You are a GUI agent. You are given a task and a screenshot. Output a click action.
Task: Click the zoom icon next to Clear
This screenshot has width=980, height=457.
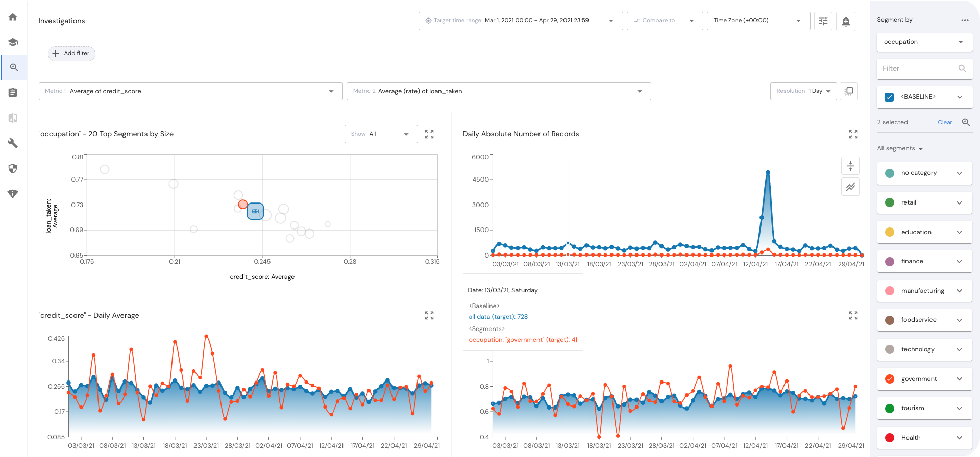pos(966,122)
